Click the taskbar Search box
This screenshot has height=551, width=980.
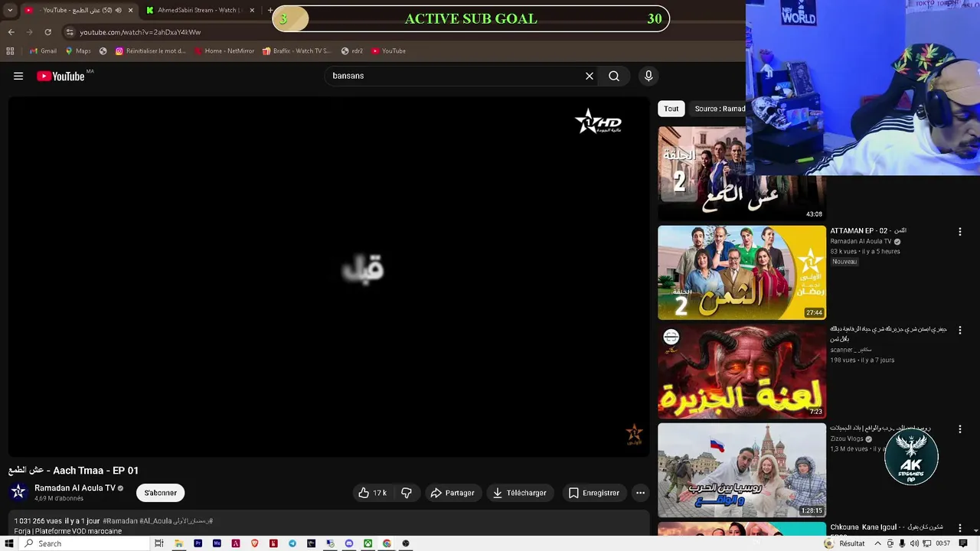[x=84, y=543]
